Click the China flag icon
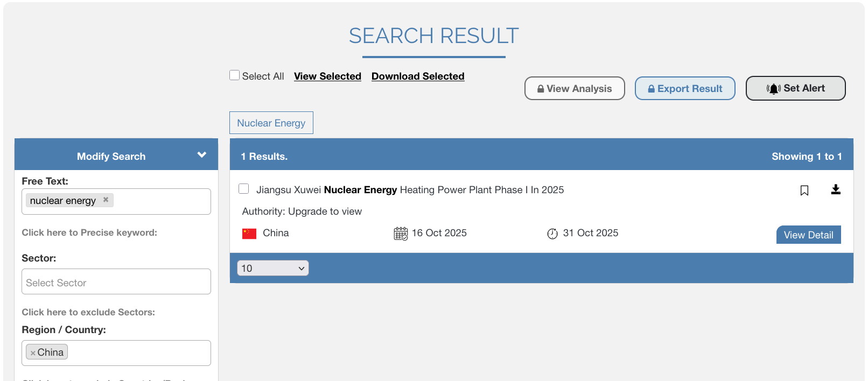The height and width of the screenshot is (381, 868). pos(249,234)
